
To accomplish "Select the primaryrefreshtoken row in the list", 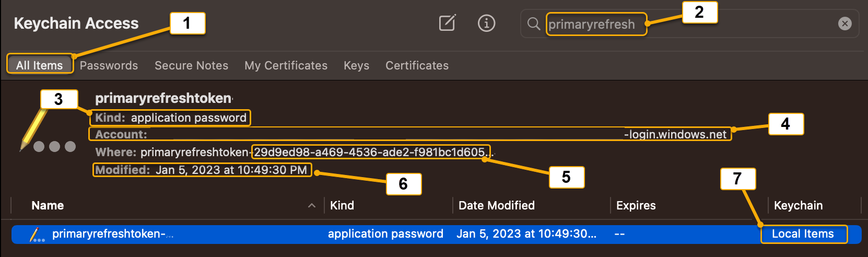I will 436,234.
